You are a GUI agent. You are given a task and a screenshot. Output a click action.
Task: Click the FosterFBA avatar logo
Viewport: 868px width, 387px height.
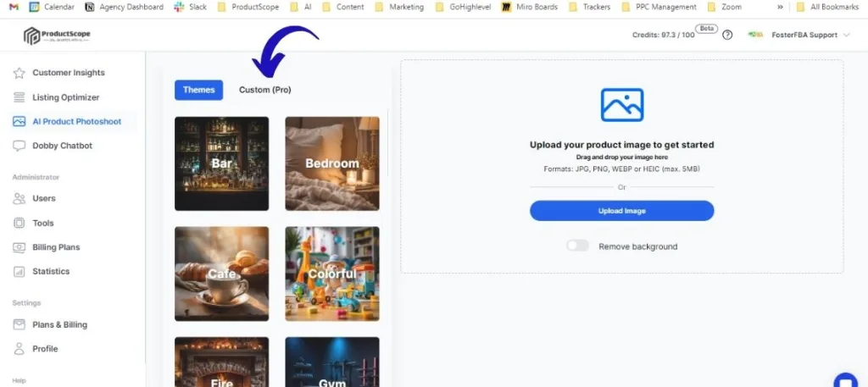point(755,35)
